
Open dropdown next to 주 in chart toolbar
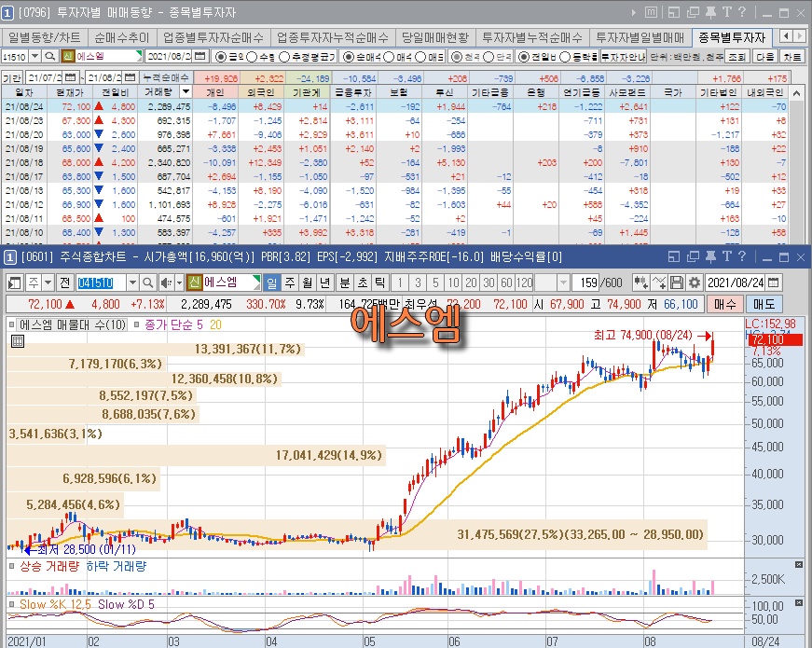coord(48,283)
